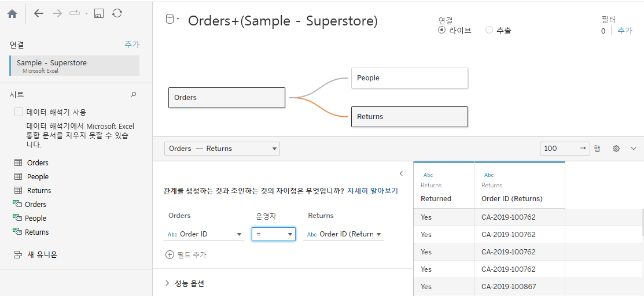Click the 필드 추가 button
Image resolution: width=644 pixels, height=296 pixels.
click(x=186, y=255)
